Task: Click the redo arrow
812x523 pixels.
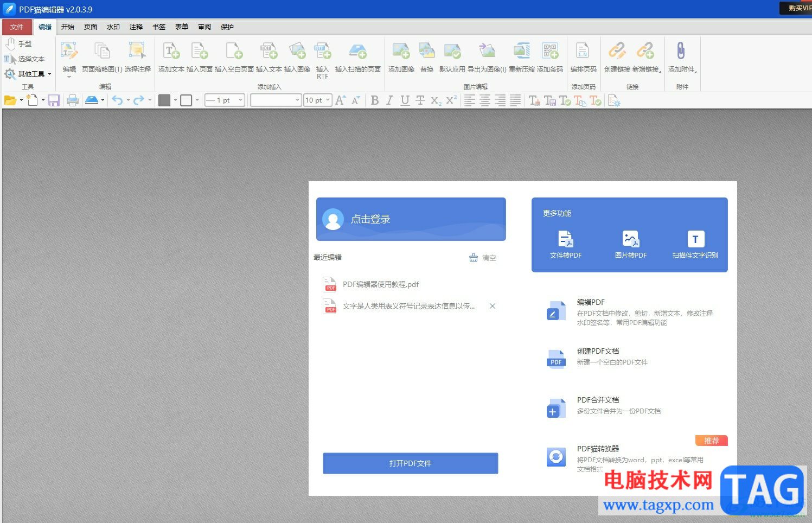Action: tap(139, 100)
